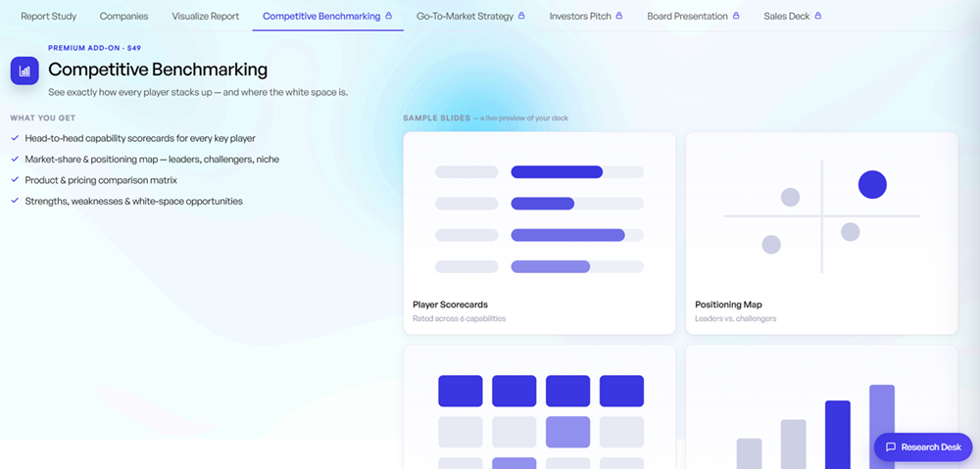The image size is (980, 469).
Task: Click the 'SAMPLE SLIDES' section label
Action: (x=437, y=118)
